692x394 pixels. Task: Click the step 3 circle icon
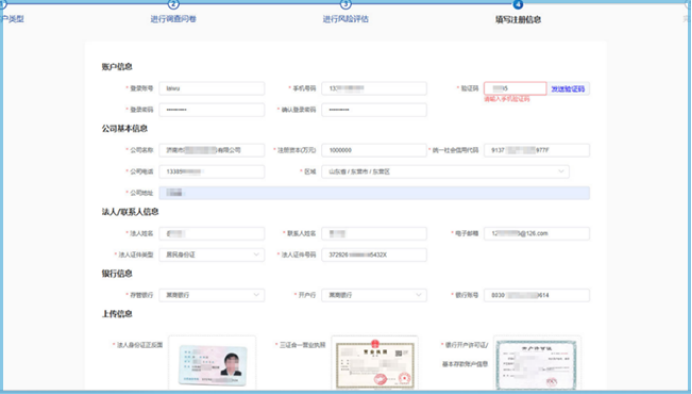click(x=345, y=4)
